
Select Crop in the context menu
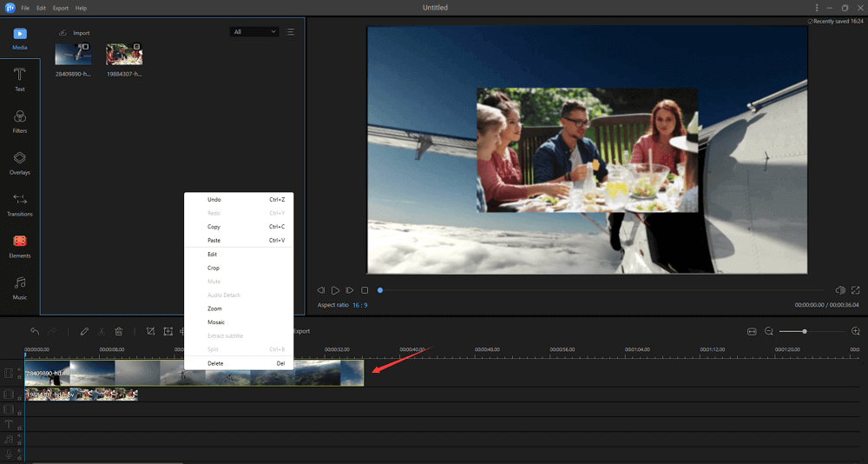[214, 268]
